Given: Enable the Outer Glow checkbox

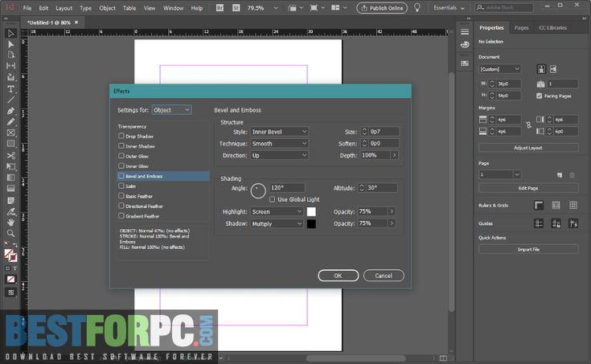Looking at the screenshot, I should pos(121,156).
